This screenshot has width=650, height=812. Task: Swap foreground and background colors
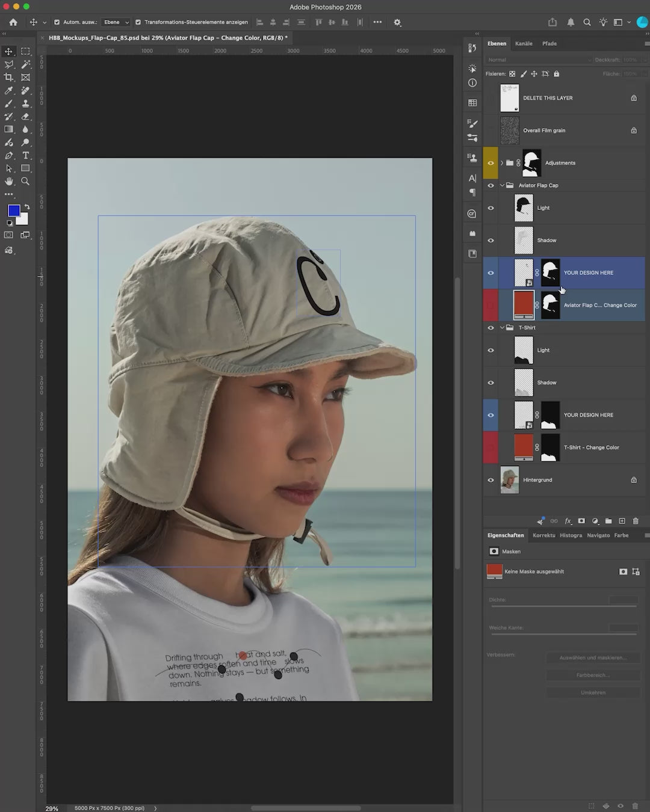[26, 206]
